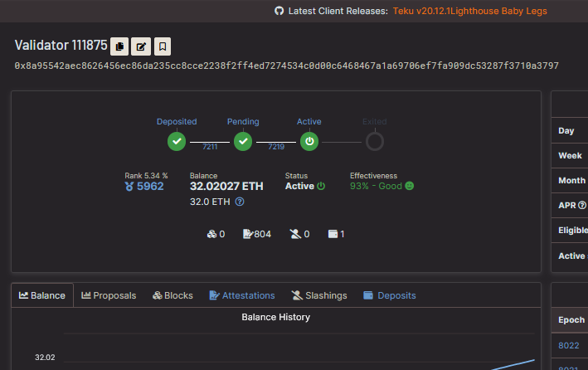Click the Active green power circle
Screen dimensions: 588x370
(309, 142)
